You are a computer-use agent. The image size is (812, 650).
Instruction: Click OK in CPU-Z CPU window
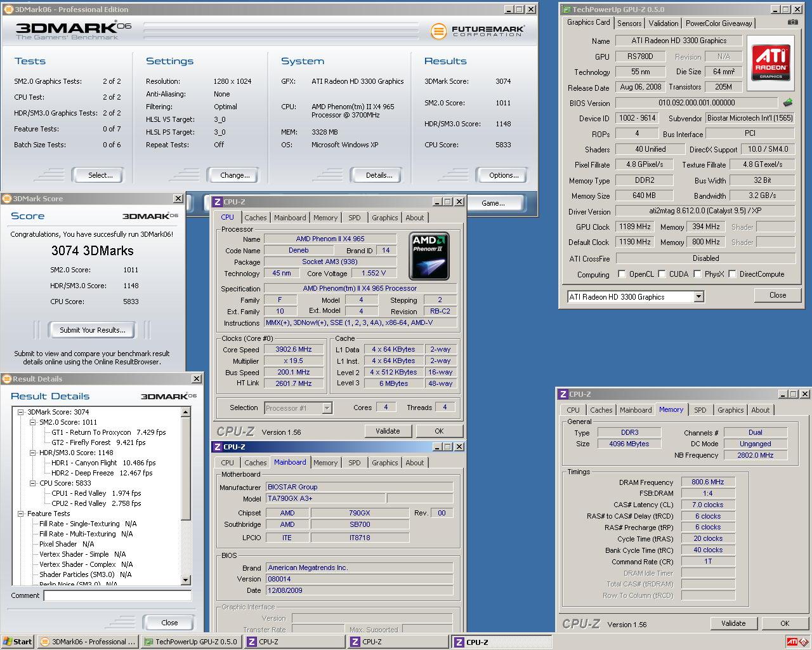coord(439,431)
